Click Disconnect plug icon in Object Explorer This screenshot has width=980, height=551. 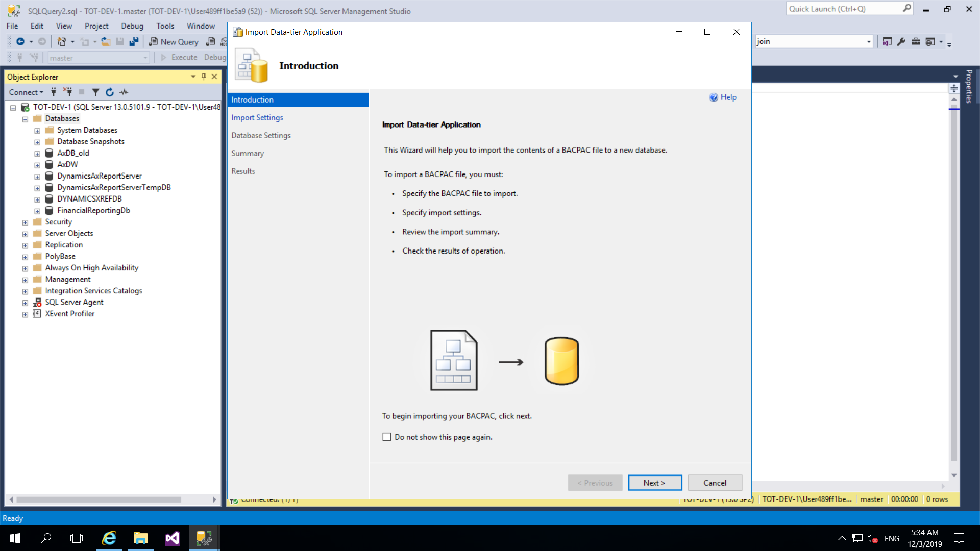[67, 92]
